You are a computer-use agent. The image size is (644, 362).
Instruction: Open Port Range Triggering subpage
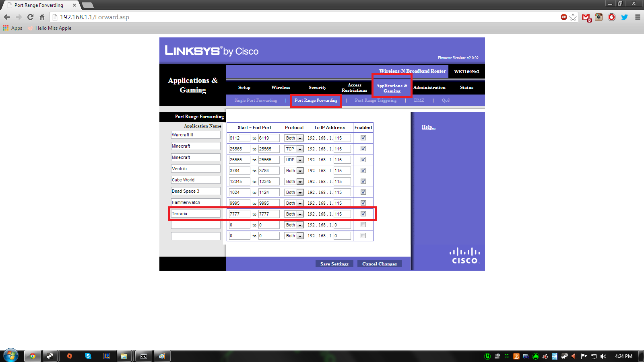(x=376, y=100)
